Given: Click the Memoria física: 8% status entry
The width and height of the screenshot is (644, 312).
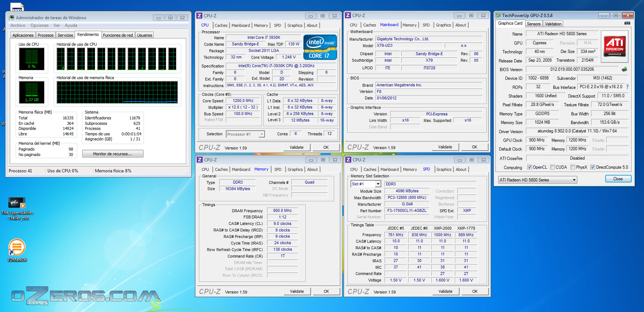Looking at the screenshot, I should click(113, 171).
